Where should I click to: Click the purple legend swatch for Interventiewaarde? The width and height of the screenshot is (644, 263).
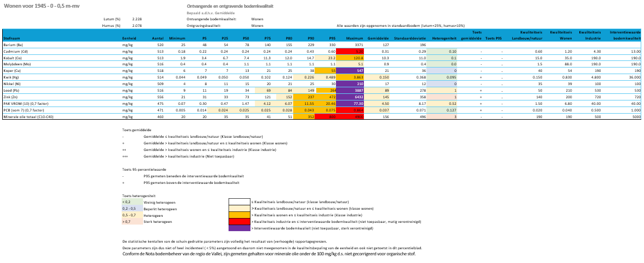pos(238,228)
